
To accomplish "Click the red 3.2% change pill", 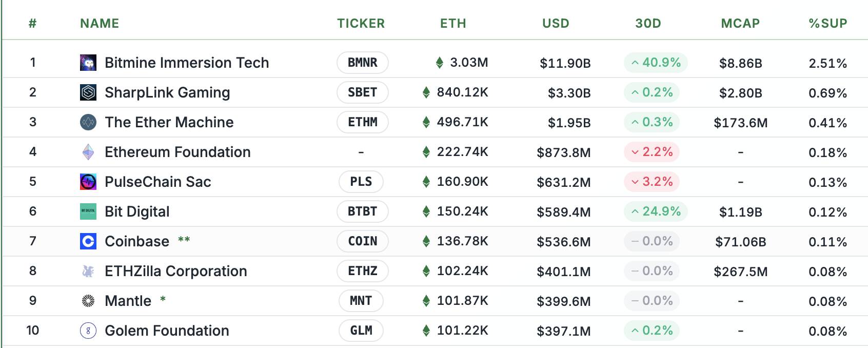I will (x=652, y=182).
